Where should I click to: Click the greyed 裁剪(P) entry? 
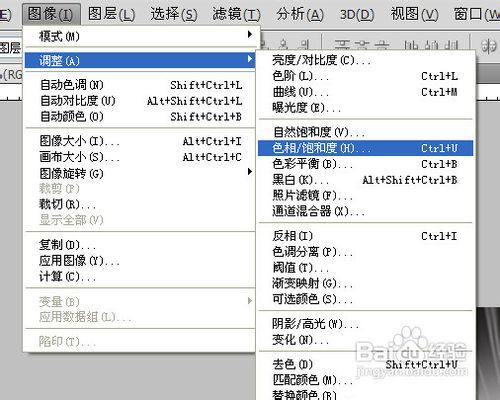140,189
